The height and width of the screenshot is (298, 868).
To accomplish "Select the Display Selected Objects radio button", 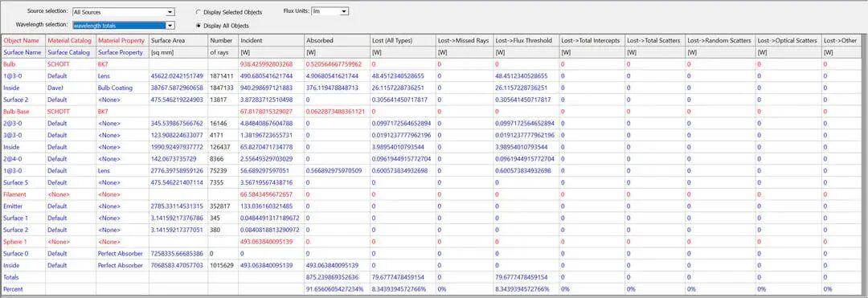I will (199, 12).
